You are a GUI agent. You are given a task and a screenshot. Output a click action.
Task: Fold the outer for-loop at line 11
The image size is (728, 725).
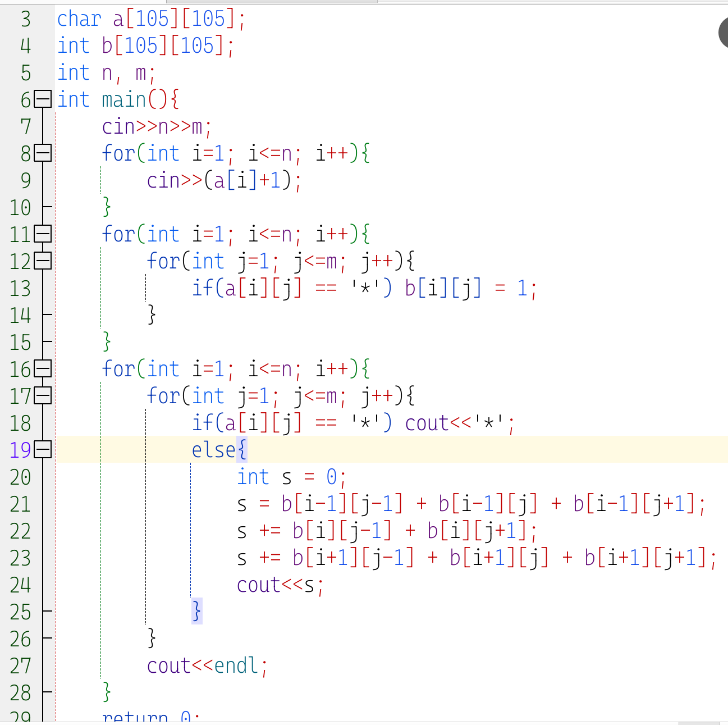click(43, 234)
